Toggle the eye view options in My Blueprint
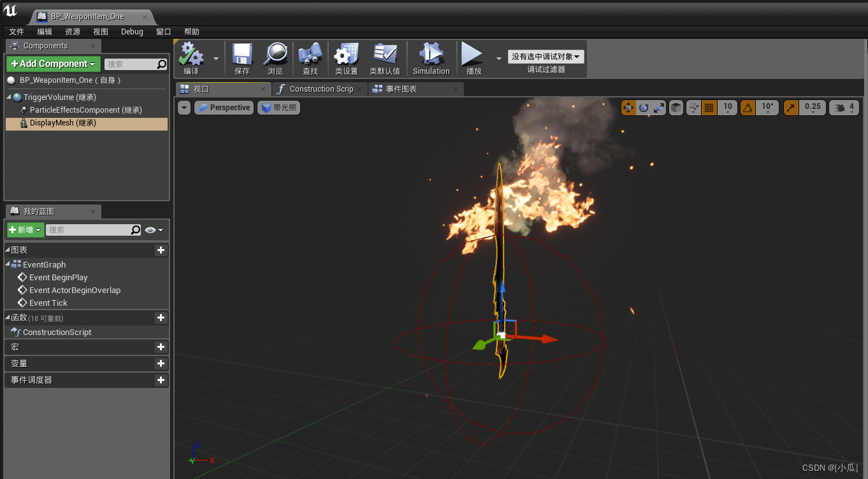868x479 pixels. [154, 230]
